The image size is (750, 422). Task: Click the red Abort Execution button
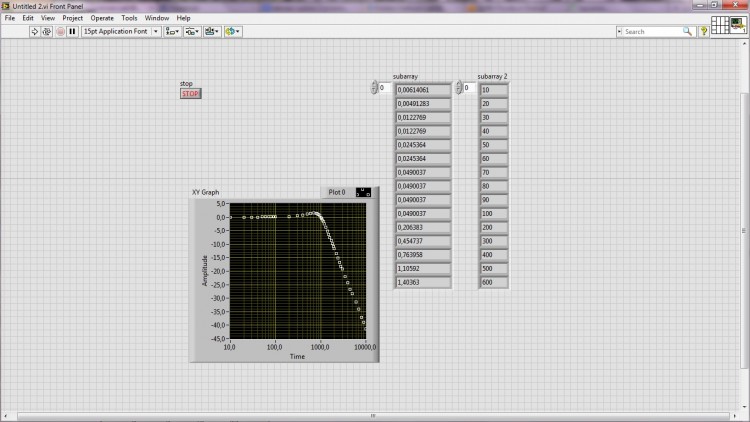[x=60, y=32]
